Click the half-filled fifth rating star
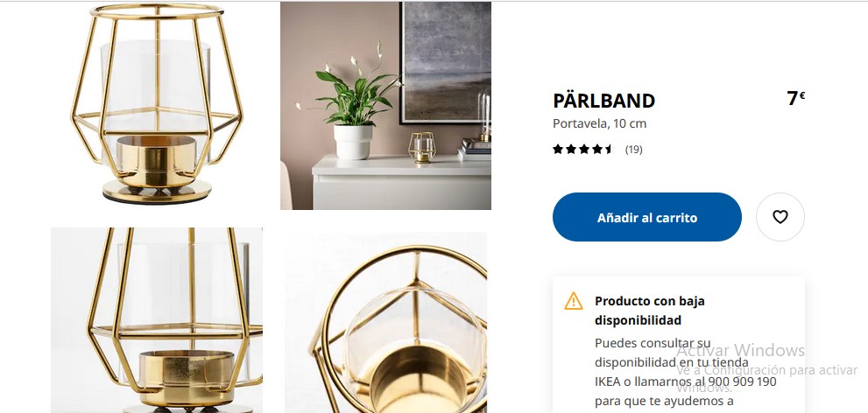The image size is (868, 413). tap(610, 149)
